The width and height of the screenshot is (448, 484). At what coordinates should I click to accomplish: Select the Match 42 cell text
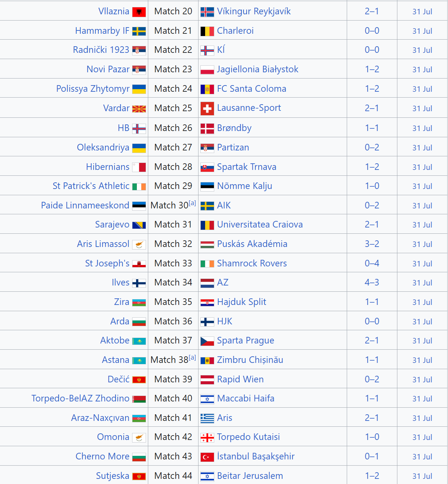(173, 437)
